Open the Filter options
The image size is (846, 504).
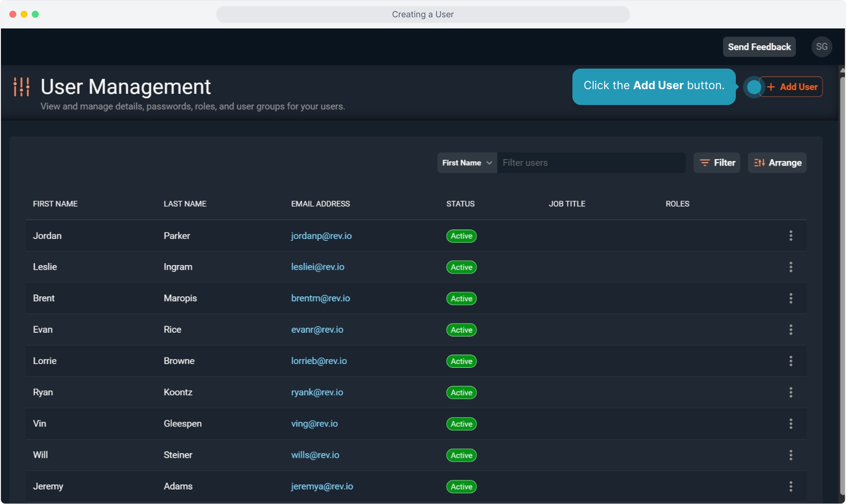717,163
